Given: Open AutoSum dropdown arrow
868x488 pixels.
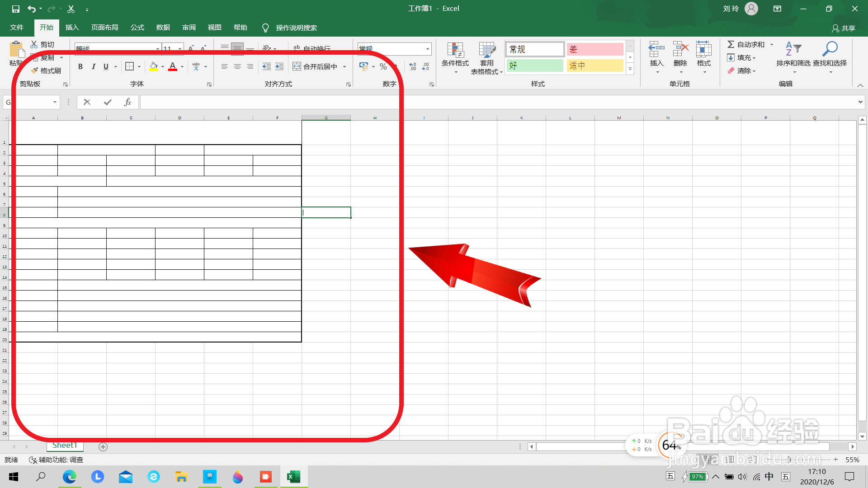Looking at the screenshot, I should point(772,44).
